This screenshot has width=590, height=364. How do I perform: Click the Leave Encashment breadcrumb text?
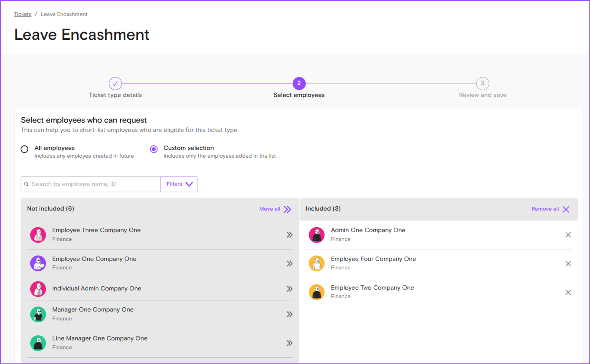coord(64,14)
